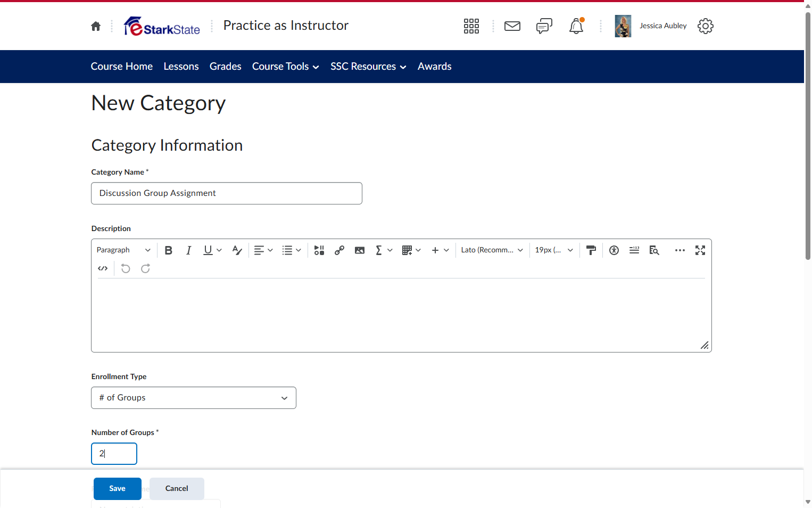Click the Category Name input field
Image resolution: width=812 pixels, height=508 pixels.
click(227, 193)
